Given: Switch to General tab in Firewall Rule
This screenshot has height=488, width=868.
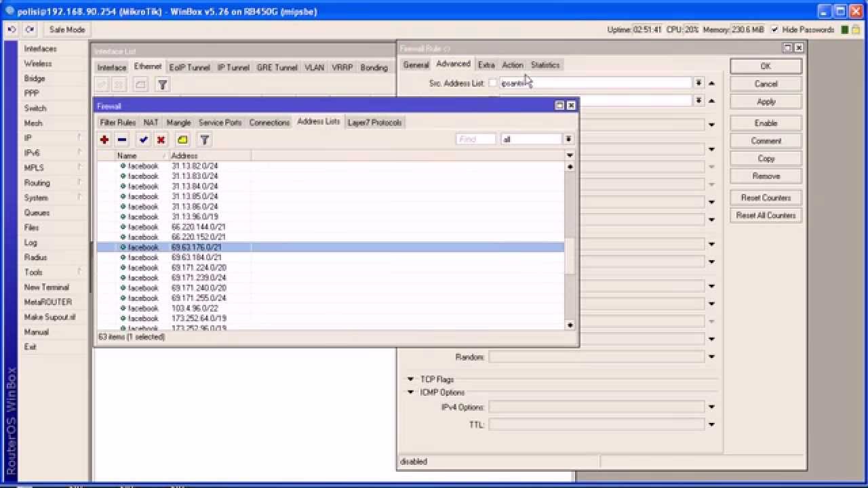Looking at the screenshot, I should pyautogui.click(x=416, y=65).
